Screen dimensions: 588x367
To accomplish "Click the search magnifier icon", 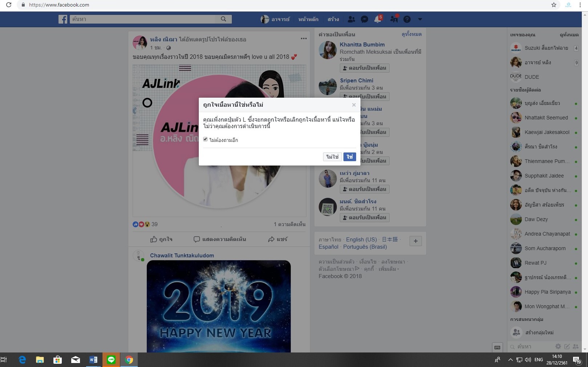I will point(223,19).
